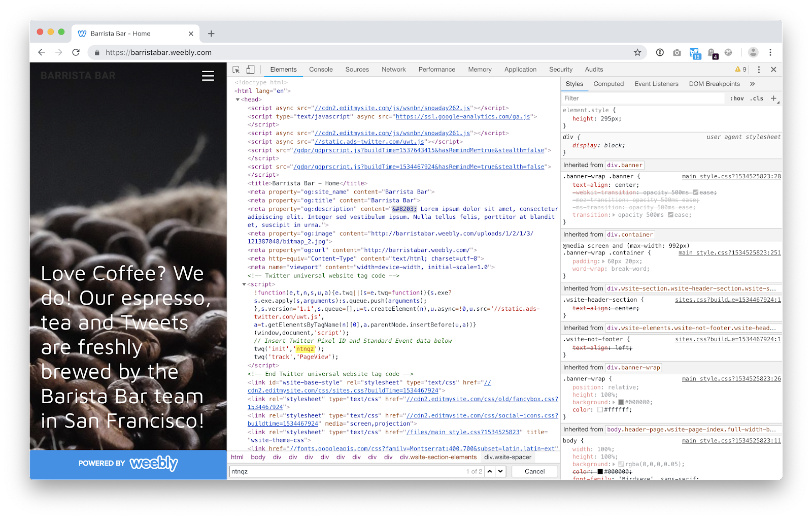Viewport: 812px width, 519px height.
Task: Activate the inspect element picker icon
Action: point(236,70)
